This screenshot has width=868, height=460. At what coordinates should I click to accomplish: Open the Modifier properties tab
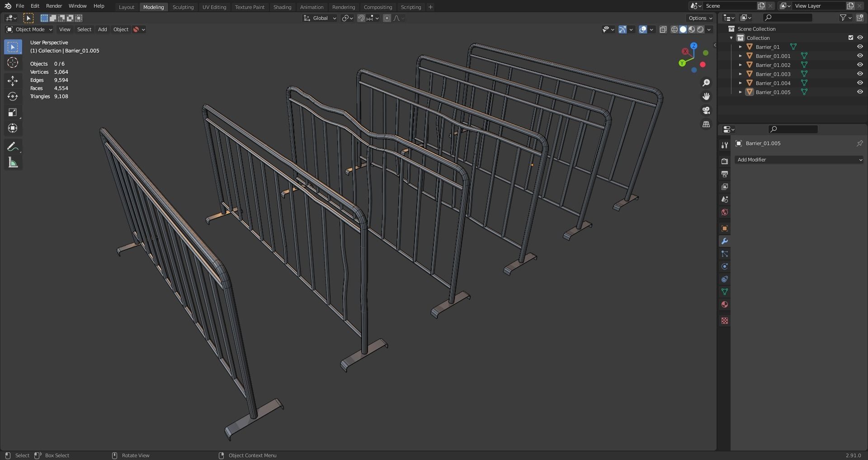(725, 241)
